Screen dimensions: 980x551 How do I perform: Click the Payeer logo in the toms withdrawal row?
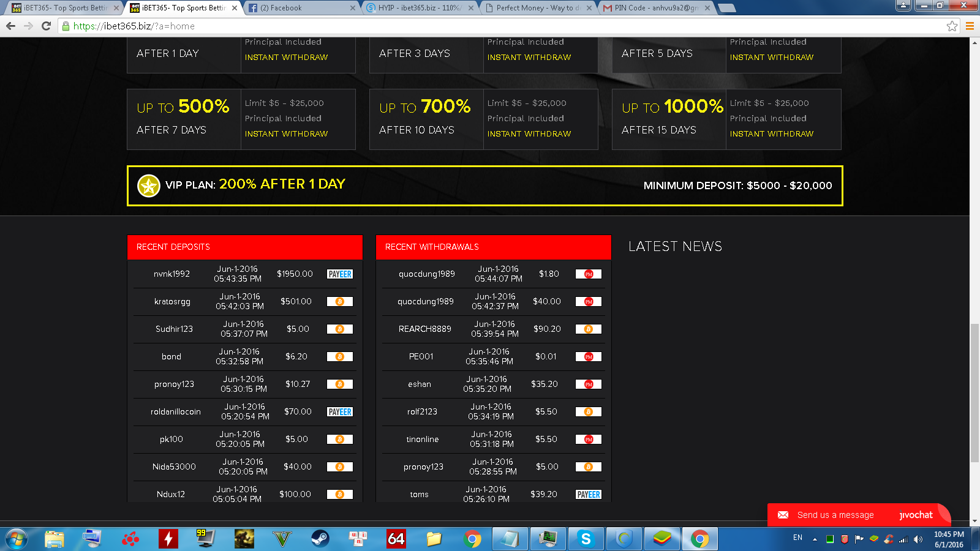[x=589, y=495]
